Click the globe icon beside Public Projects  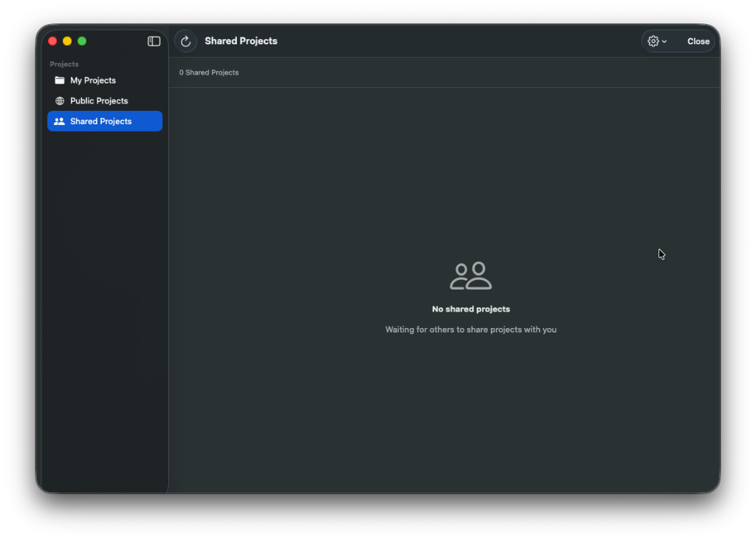pos(59,100)
